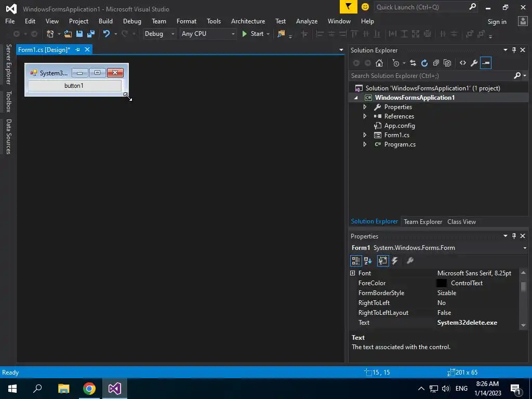Open the Start button dropdown arrow
Screen dimensions: 532x399
point(268,34)
